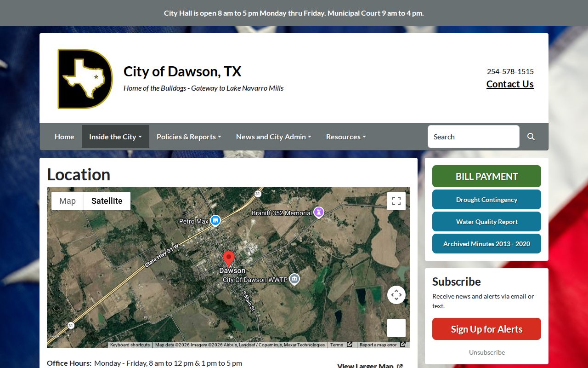The height and width of the screenshot is (368, 588).
Task: Click the Unsubscribe link
Action: [487, 352]
